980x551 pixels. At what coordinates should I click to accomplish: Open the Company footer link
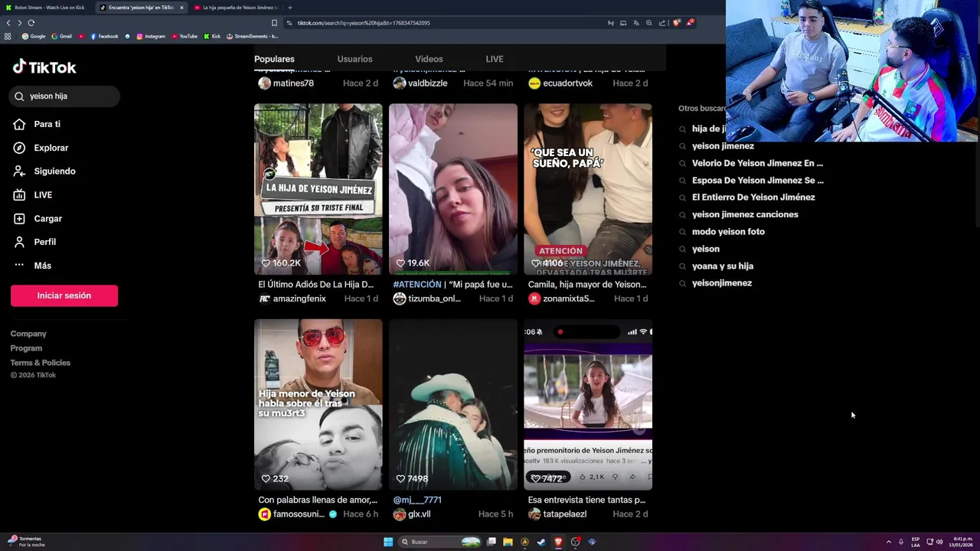(x=28, y=334)
